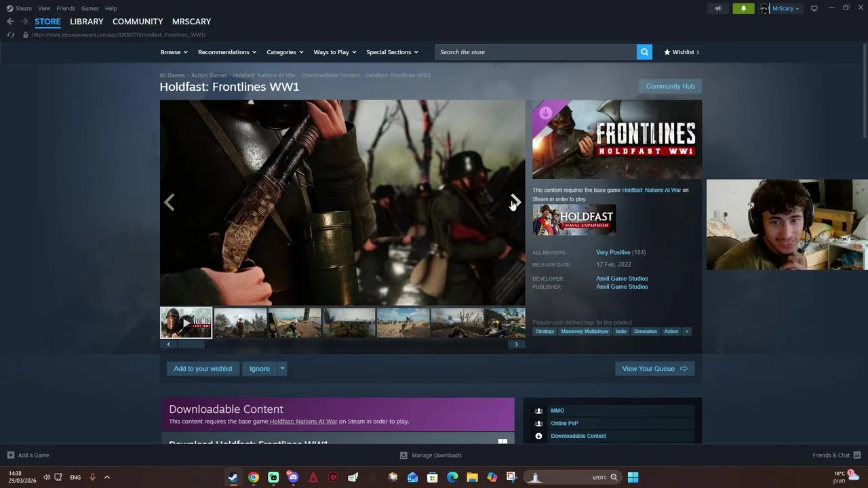Go forward with the navigation arrow
868x488 pixels.
(x=24, y=22)
